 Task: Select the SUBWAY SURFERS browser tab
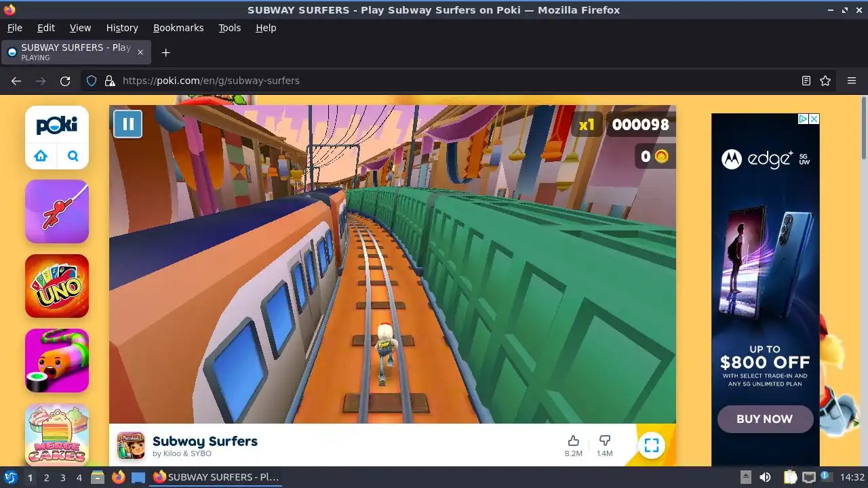76,52
